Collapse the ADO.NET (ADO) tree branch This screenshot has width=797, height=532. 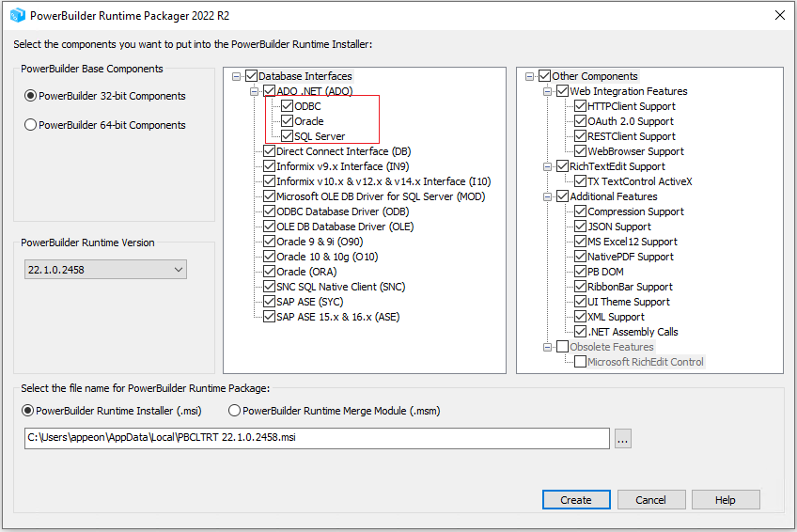pyautogui.click(x=254, y=91)
